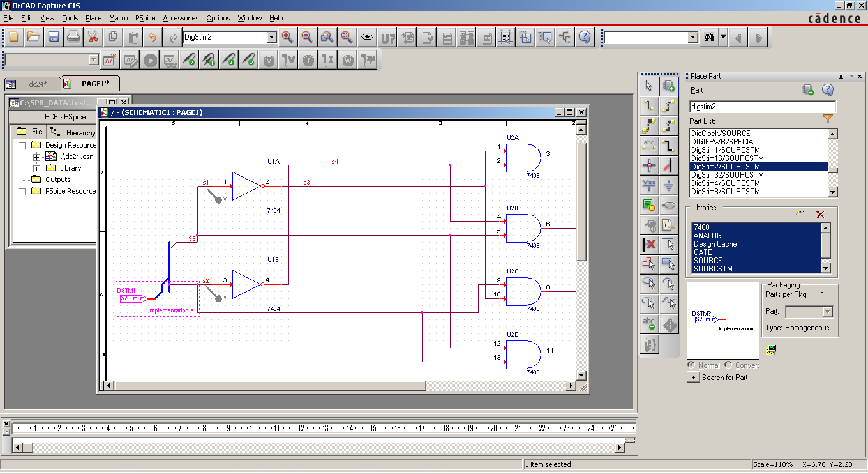This screenshot has width=868, height=474.
Task: Select the File tab in project panel
Action: click(x=30, y=132)
